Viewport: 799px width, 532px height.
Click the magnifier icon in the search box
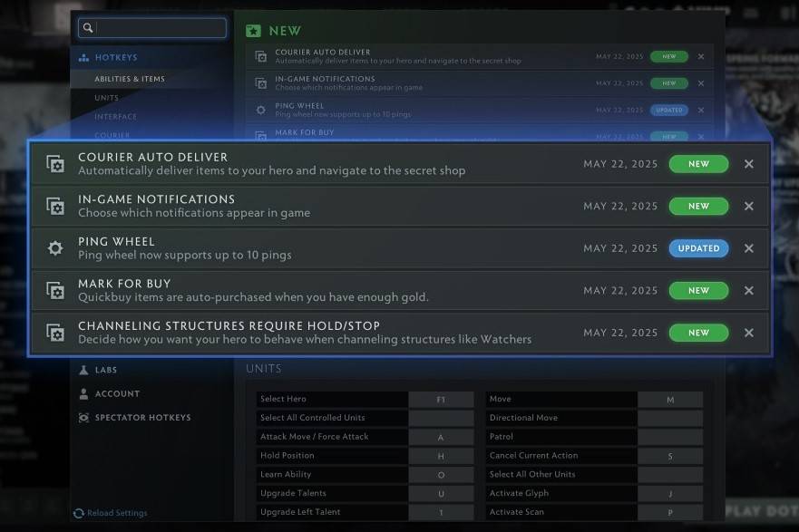(88, 27)
